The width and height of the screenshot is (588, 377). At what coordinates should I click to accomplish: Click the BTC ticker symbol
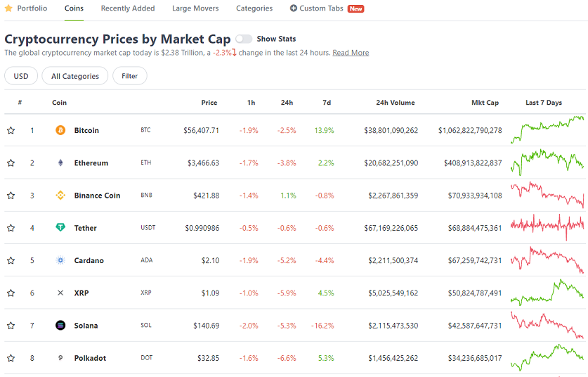point(145,130)
